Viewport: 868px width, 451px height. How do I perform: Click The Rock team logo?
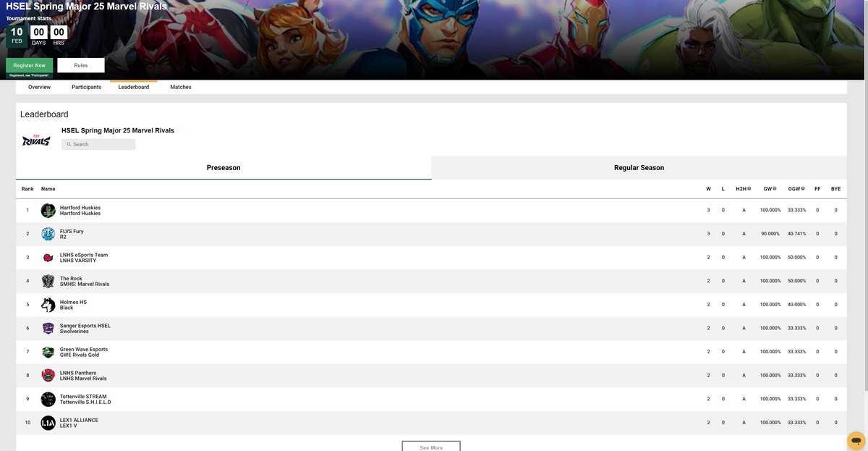[48, 281]
